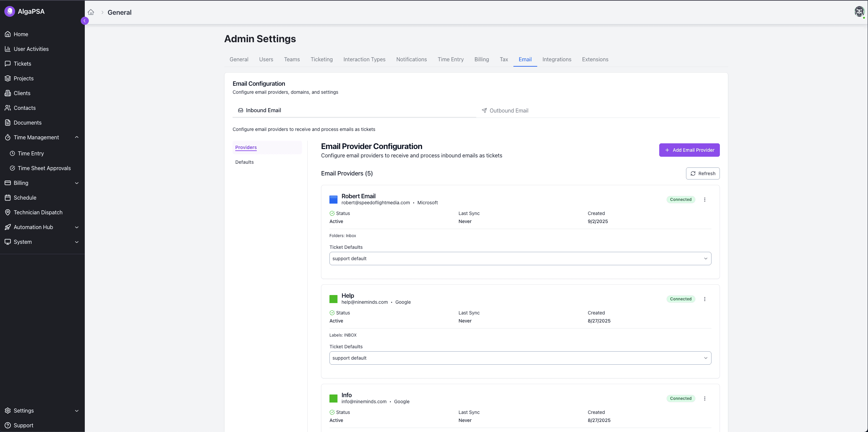
Task: Click the Add Email Provider button
Action: [689, 150]
